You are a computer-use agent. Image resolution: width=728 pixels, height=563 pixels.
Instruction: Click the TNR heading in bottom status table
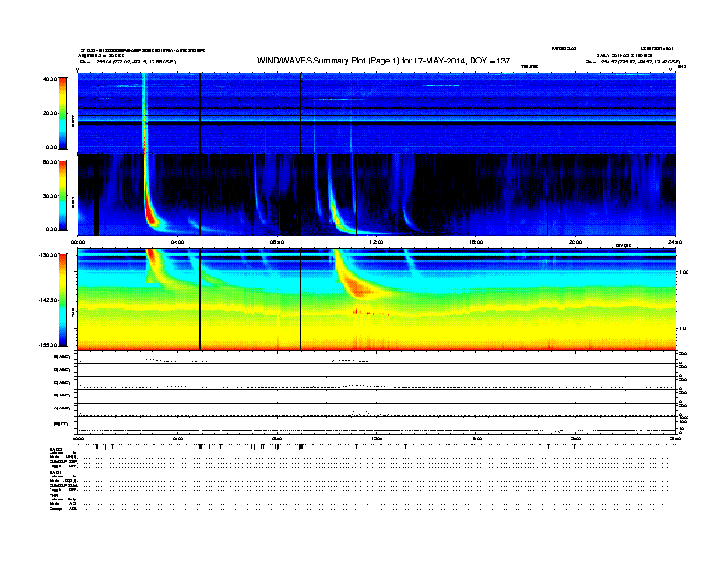pyautogui.click(x=53, y=495)
